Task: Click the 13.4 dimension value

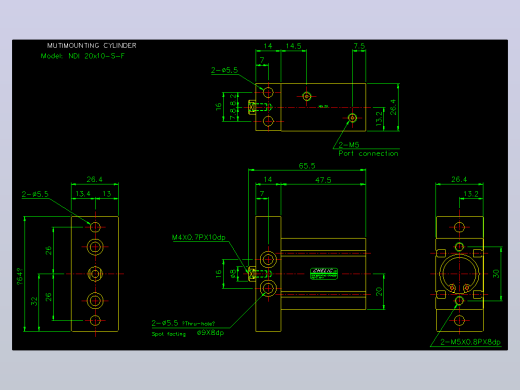Action: (x=83, y=194)
